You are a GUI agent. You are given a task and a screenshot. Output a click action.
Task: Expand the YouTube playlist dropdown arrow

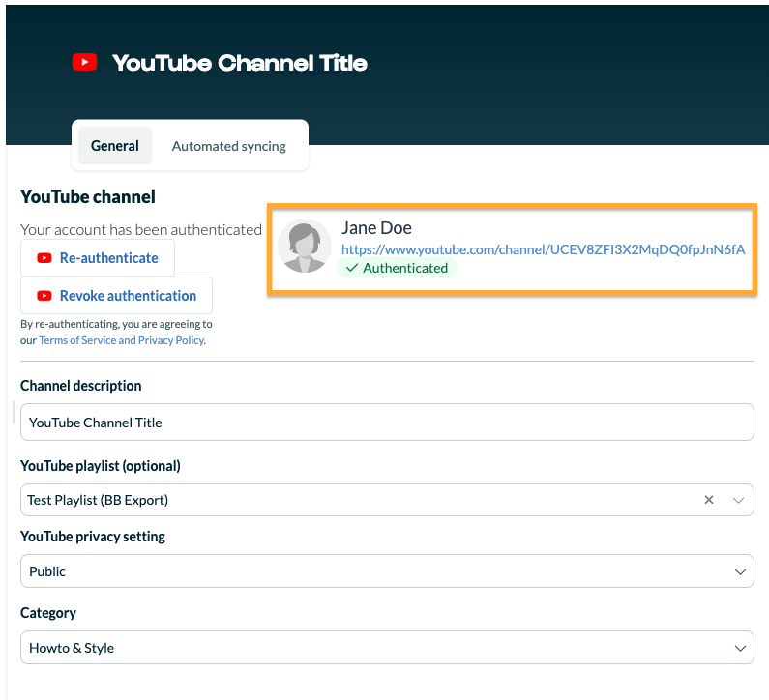[x=739, y=500]
